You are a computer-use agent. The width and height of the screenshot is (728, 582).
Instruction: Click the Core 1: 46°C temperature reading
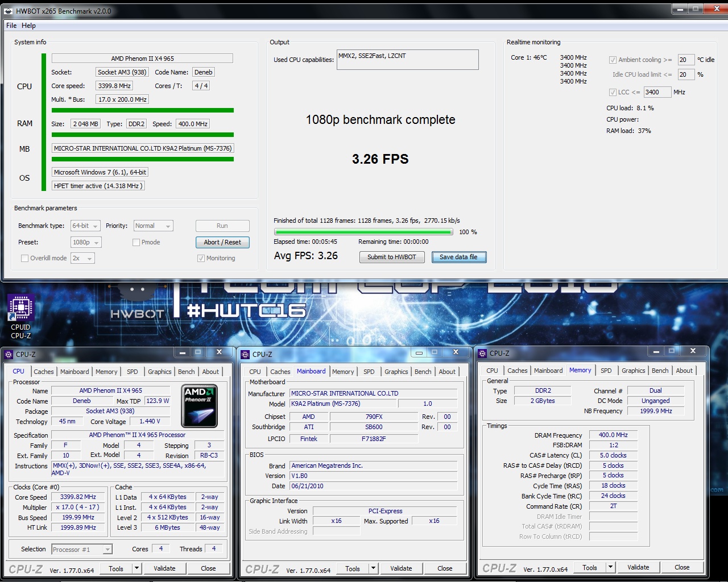point(529,57)
